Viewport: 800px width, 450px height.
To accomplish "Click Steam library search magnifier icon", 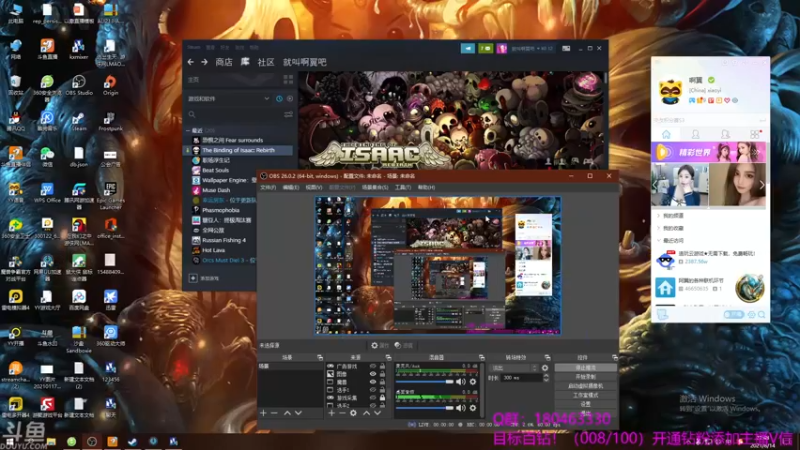I will (x=192, y=115).
